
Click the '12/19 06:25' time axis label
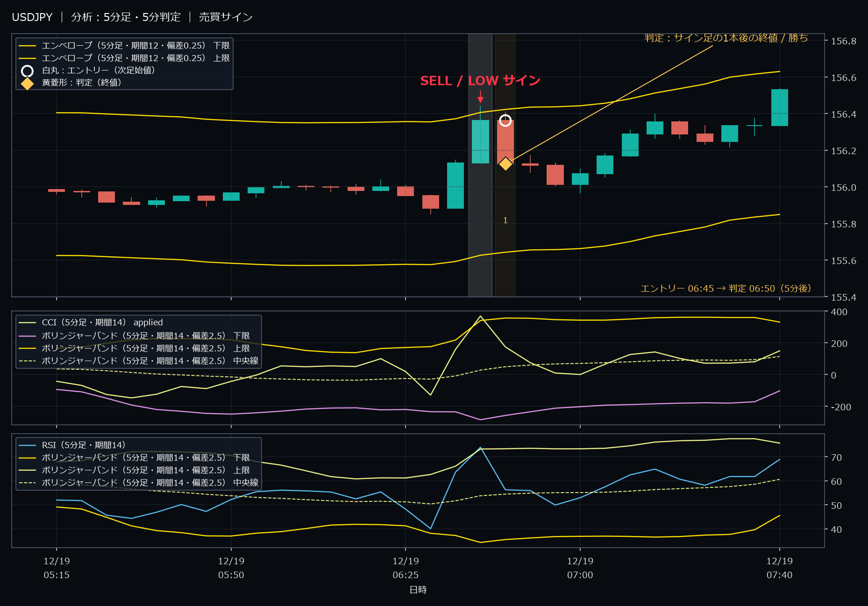pyautogui.click(x=406, y=568)
